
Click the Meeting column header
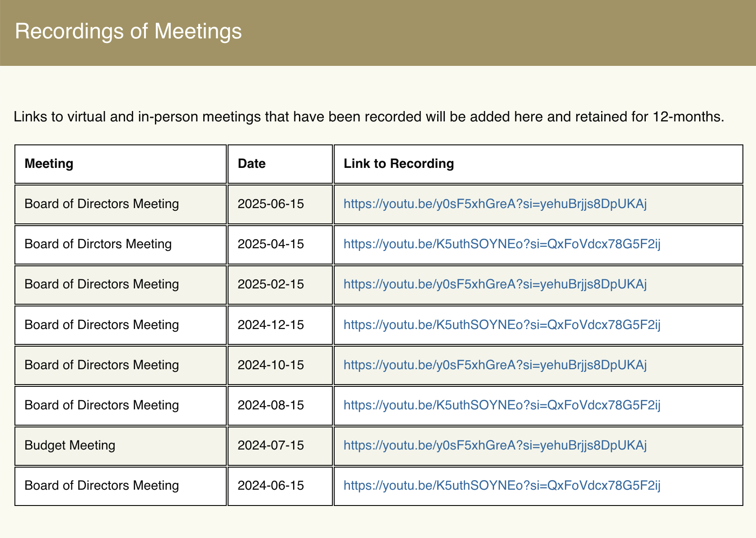49,163
